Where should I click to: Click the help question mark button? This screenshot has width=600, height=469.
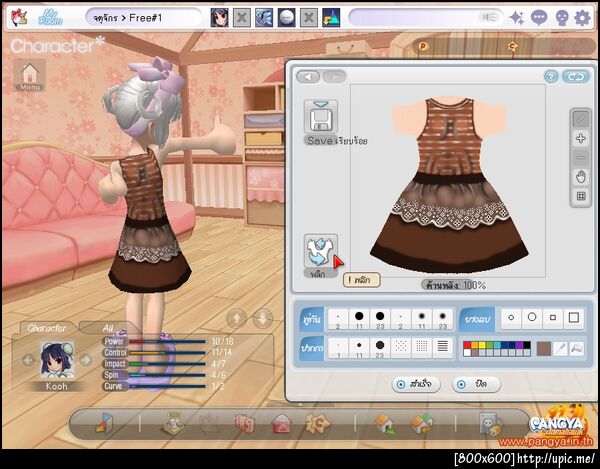[x=551, y=77]
